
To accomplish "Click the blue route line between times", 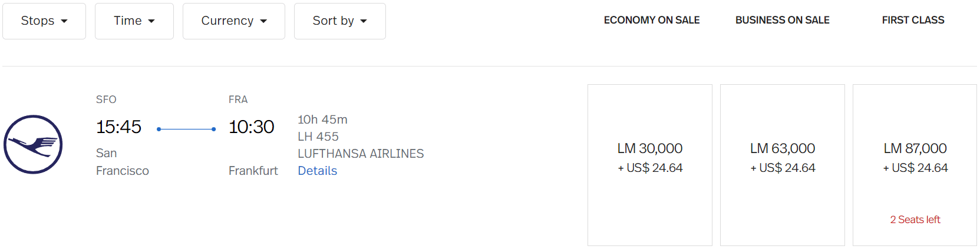I will [x=186, y=129].
